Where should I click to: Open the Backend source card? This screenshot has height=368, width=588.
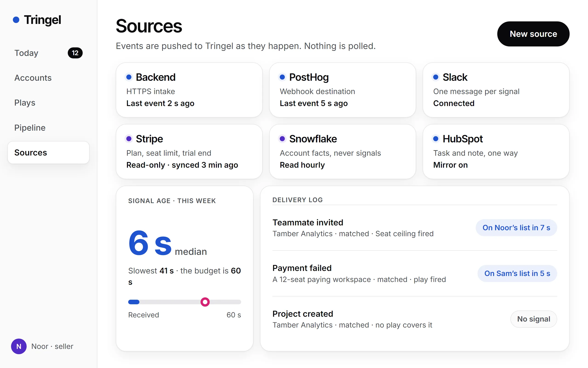(x=189, y=90)
